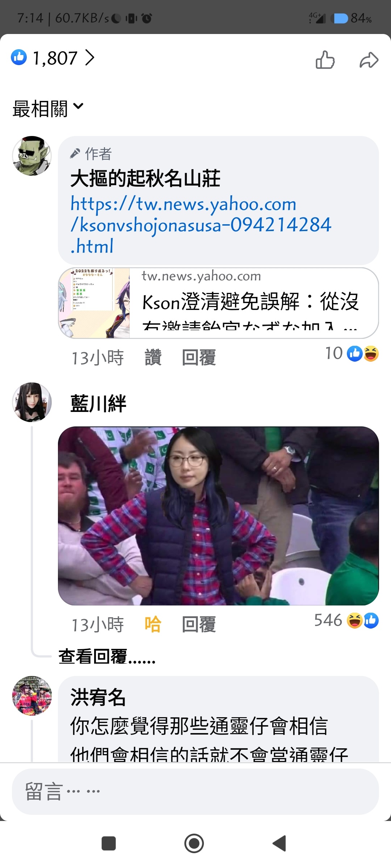The width and height of the screenshot is (391, 868).
Task: View the 10 reactions on author's comment
Action: (352, 353)
